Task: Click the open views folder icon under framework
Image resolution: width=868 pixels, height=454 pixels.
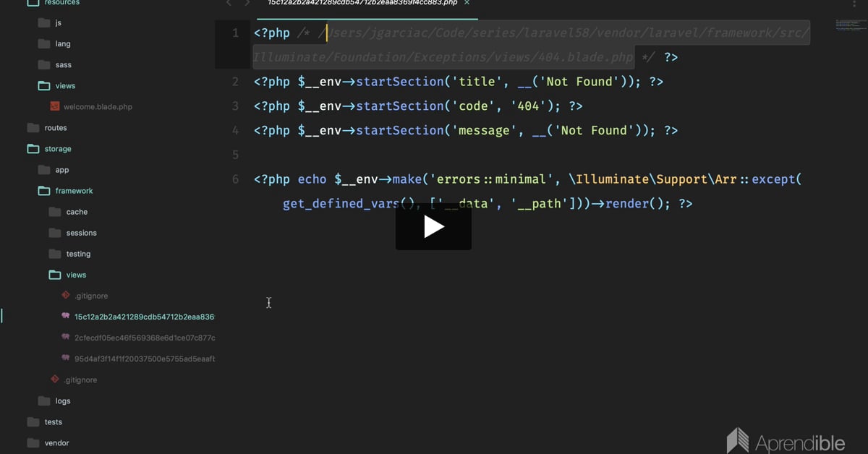Action: point(54,275)
